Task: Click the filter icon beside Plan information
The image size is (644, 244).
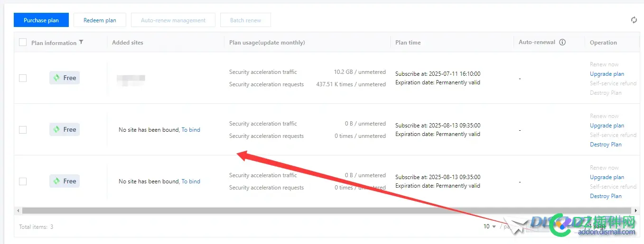Action: (x=81, y=42)
